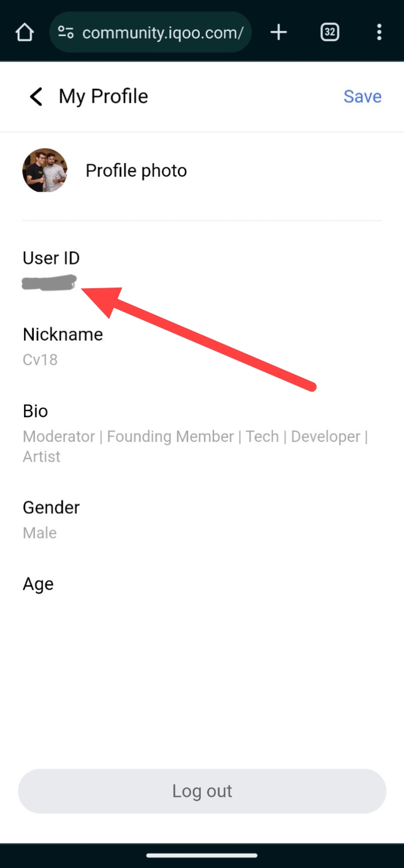Tap the browser home icon

coord(25,33)
